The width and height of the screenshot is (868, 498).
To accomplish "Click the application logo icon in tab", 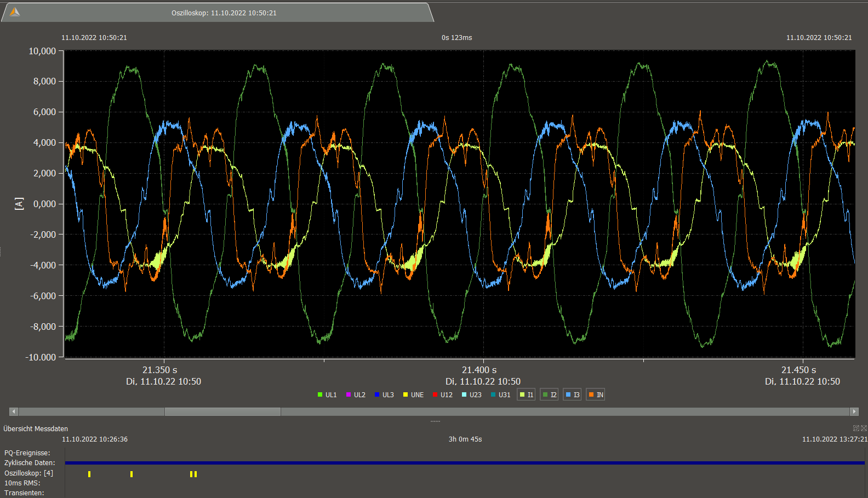I will [x=15, y=12].
